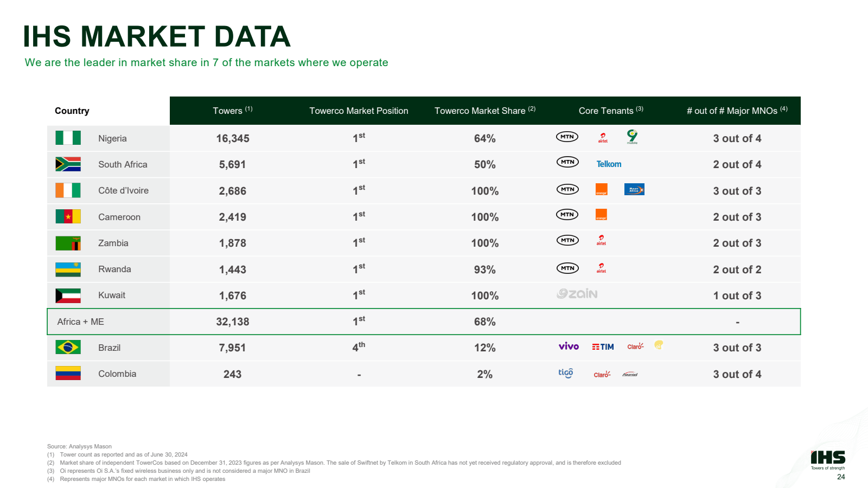Click the Avantel logo in Colombia row
Image resolution: width=868 pixels, height=488 pixels.
[630, 374]
